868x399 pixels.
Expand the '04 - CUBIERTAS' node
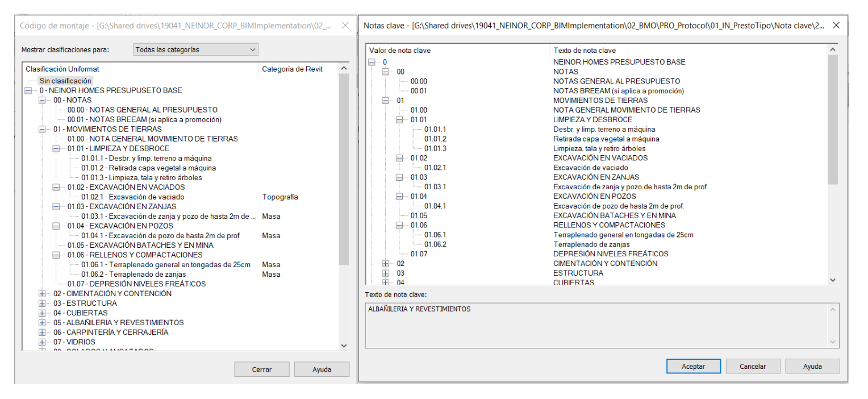[x=42, y=313]
